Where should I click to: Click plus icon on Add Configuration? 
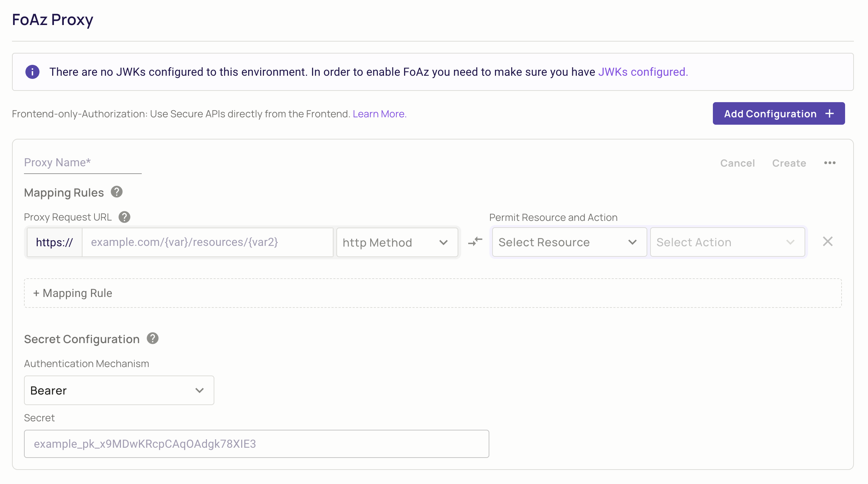click(830, 113)
